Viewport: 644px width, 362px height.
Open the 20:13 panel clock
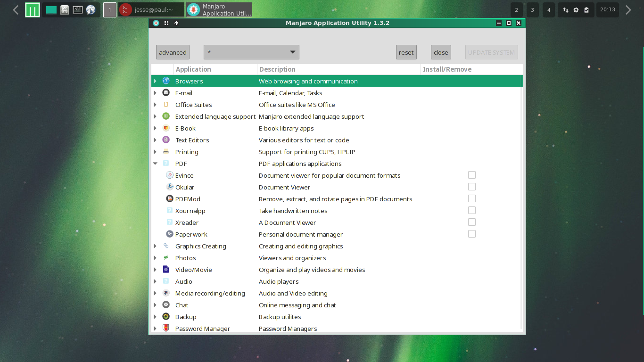pyautogui.click(x=608, y=10)
